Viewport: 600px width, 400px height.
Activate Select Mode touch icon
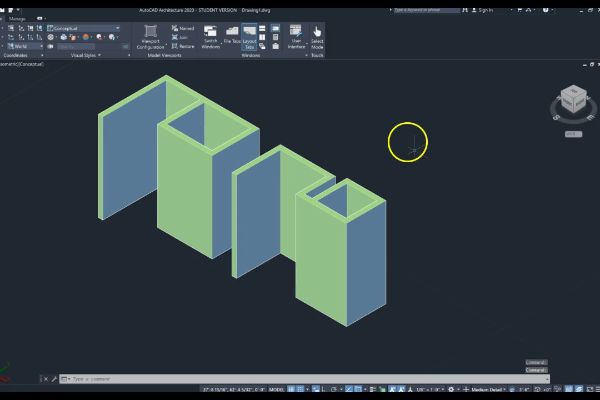click(317, 36)
